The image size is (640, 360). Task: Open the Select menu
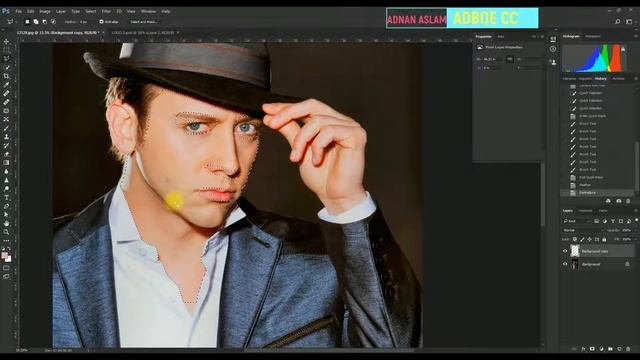coord(91,11)
